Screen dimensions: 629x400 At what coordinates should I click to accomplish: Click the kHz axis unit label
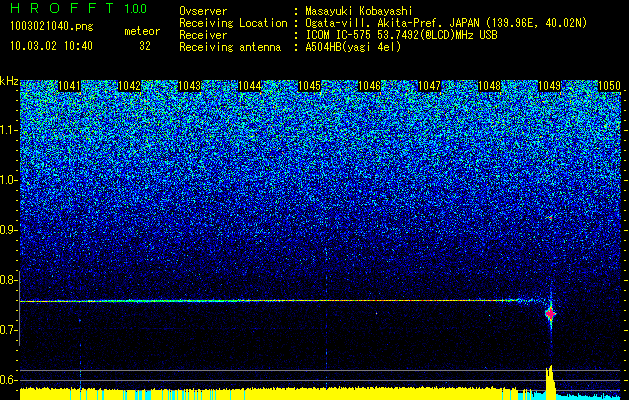(x=9, y=81)
